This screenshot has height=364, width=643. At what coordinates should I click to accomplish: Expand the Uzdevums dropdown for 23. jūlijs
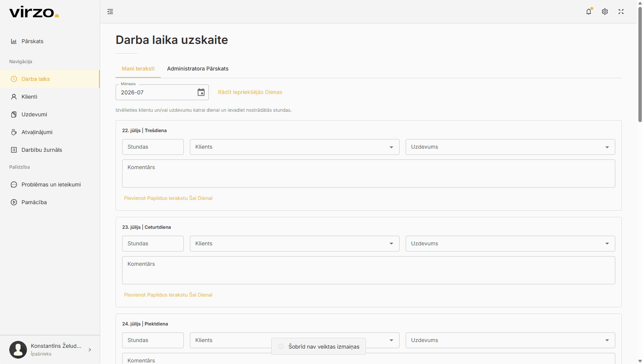(x=510, y=244)
